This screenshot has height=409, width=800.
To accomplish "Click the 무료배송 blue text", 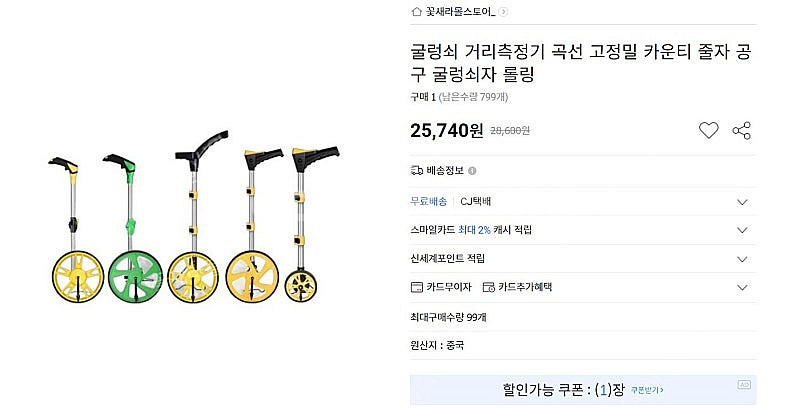I will point(429,201).
